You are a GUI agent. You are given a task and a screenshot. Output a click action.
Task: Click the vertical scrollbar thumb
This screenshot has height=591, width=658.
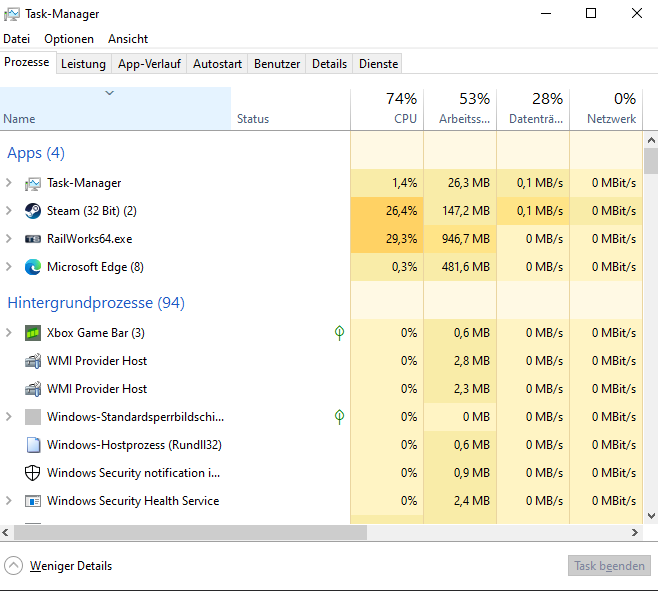650,162
